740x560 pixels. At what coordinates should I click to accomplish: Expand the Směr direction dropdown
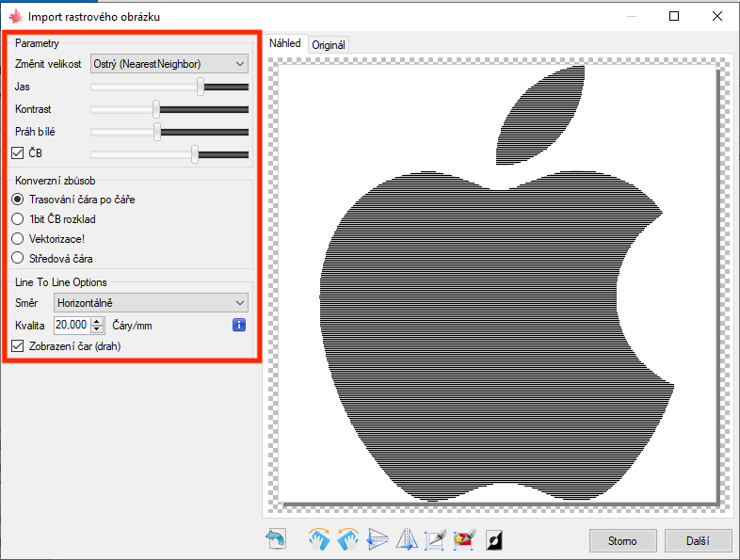click(x=151, y=303)
